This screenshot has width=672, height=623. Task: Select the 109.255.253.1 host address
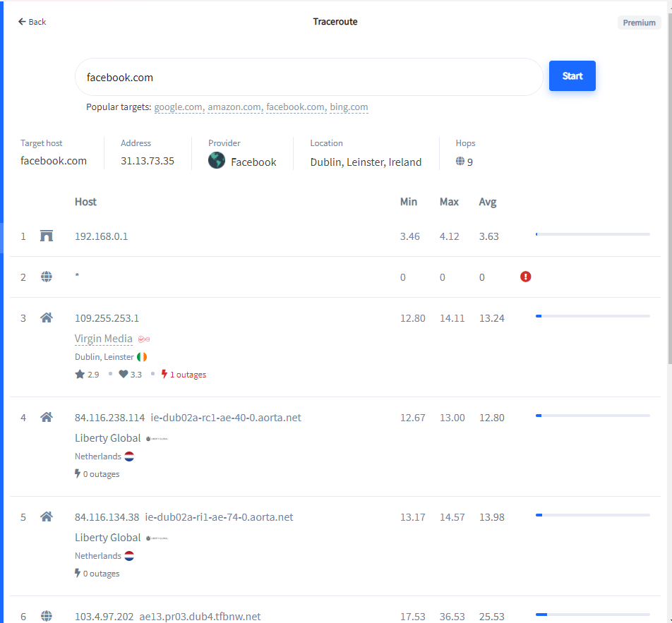tap(107, 318)
